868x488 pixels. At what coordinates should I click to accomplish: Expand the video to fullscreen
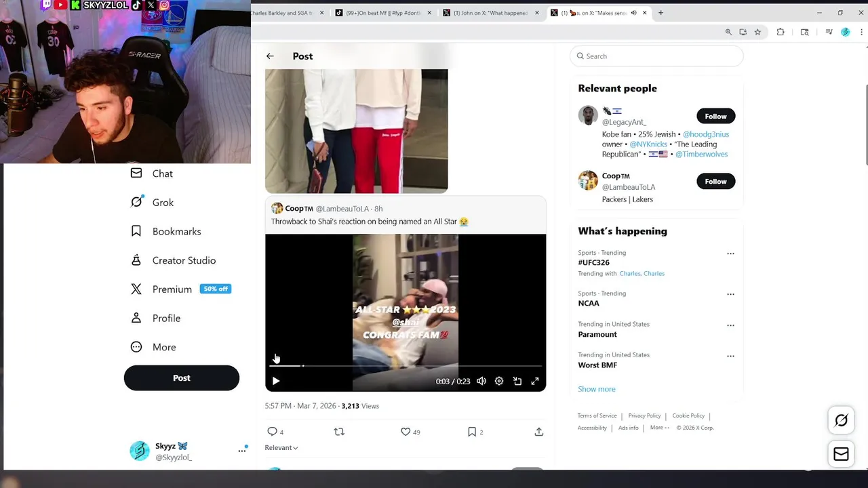click(x=535, y=382)
